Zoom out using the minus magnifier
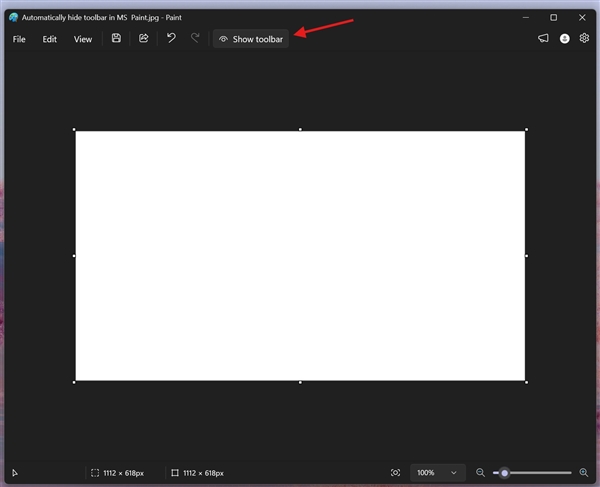The width and height of the screenshot is (600, 487). [x=480, y=473]
